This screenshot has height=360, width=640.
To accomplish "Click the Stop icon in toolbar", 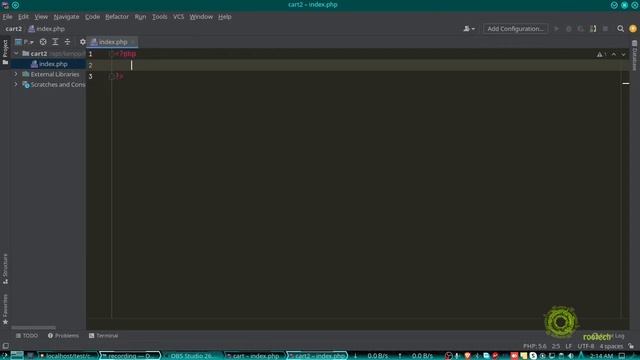I will pyautogui.click(x=605, y=29).
